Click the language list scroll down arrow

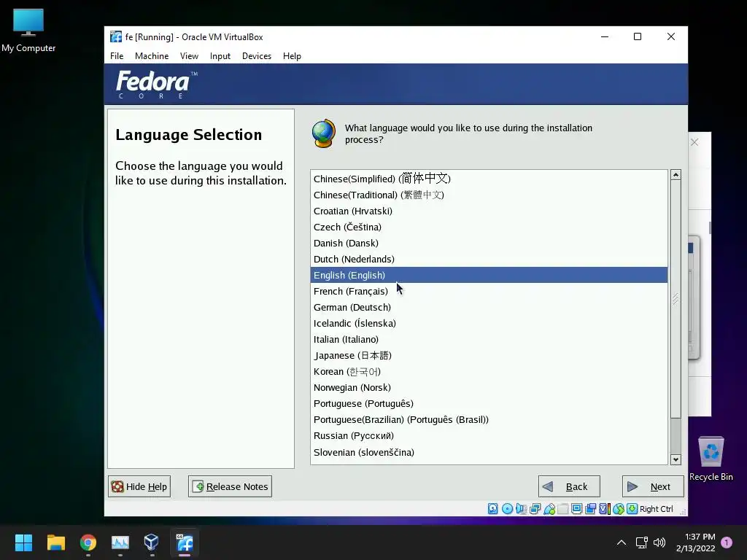tap(676, 459)
